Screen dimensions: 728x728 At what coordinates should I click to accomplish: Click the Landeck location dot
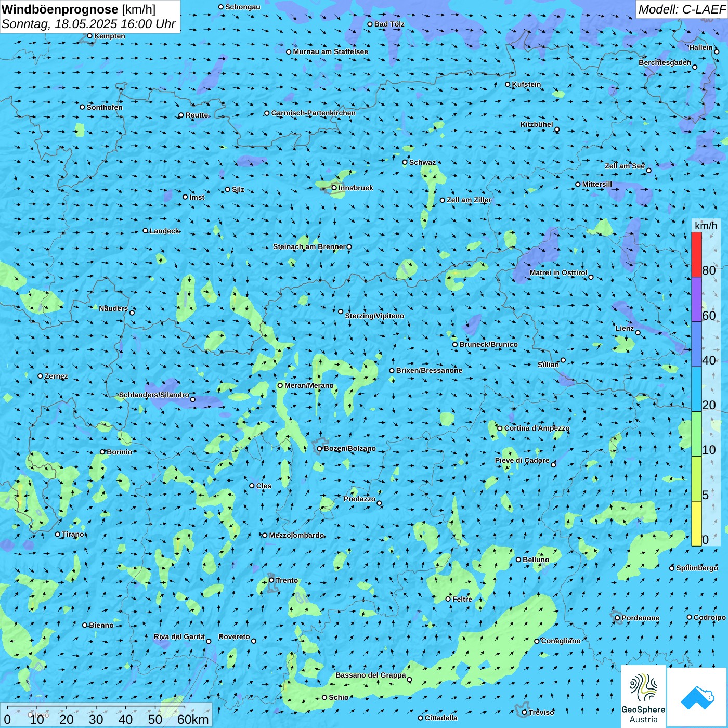coord(146,231)
